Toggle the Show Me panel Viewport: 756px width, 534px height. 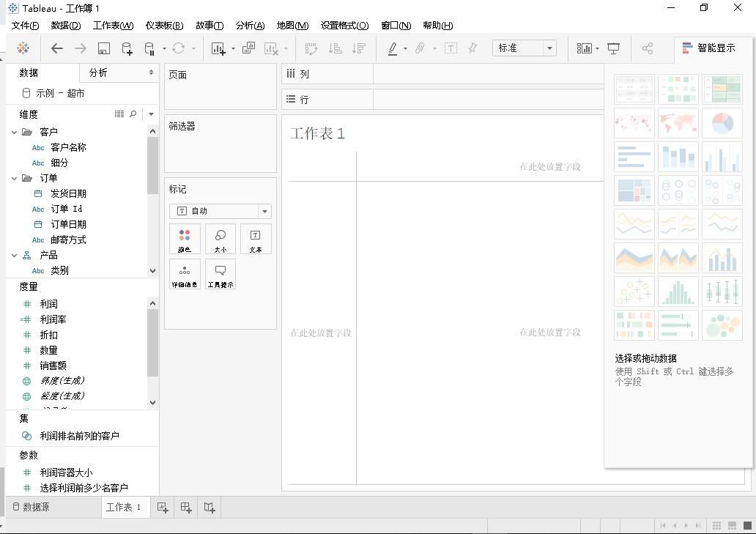[x=709, y=48]
